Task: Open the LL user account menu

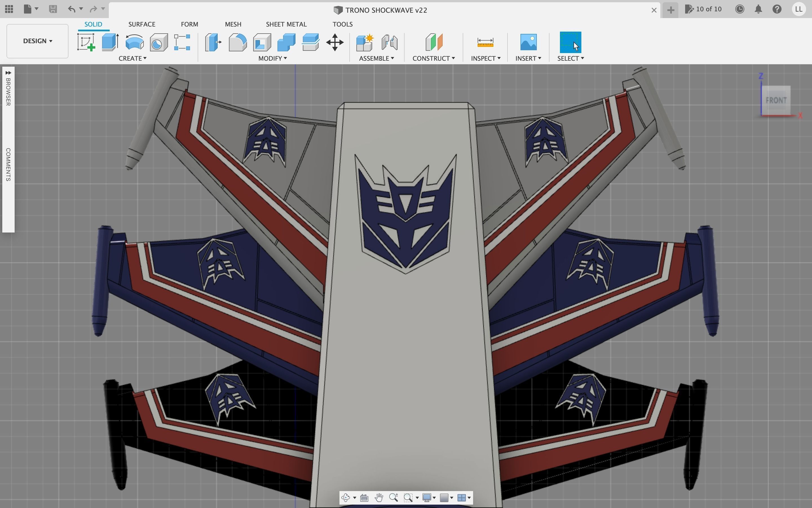Action: pyautogui.click(x=799, y=9)
